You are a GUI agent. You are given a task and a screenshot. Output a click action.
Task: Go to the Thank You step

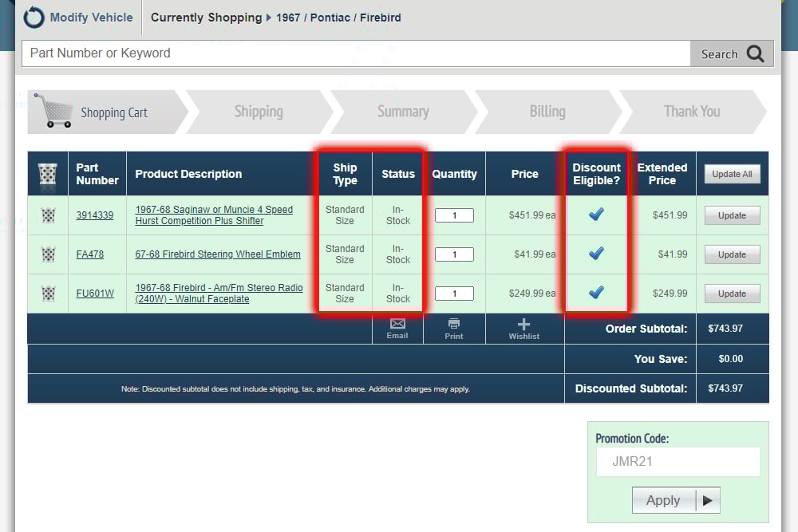click(692, 112)
